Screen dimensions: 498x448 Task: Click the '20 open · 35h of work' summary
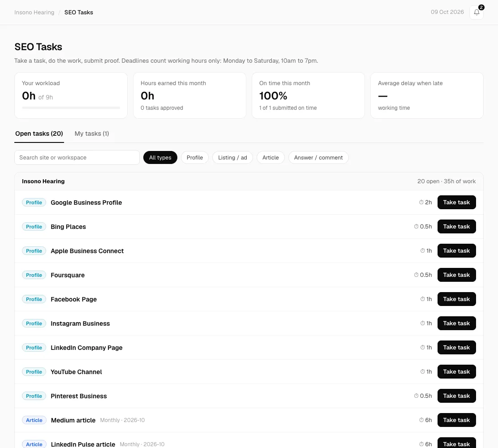[x=446, y=181]
